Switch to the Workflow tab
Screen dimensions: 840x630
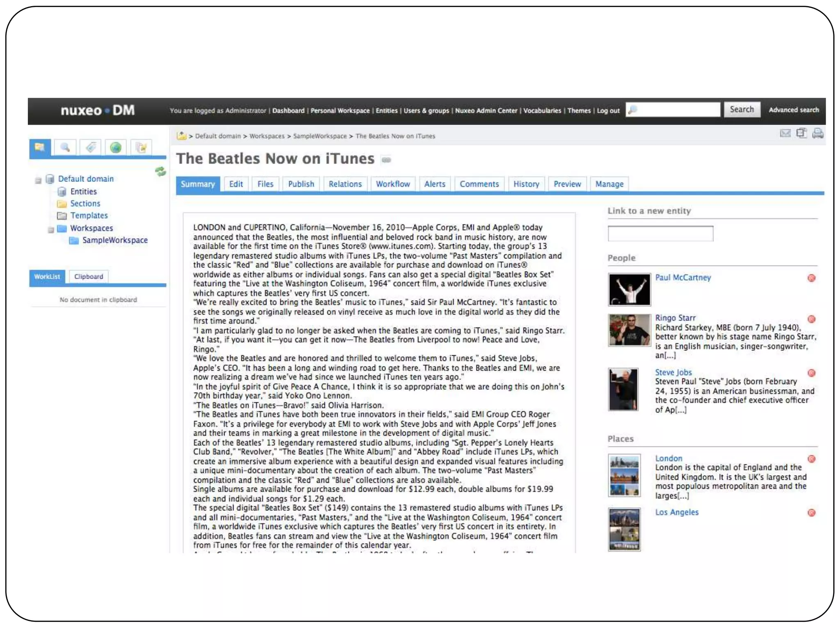pos(393,184)
